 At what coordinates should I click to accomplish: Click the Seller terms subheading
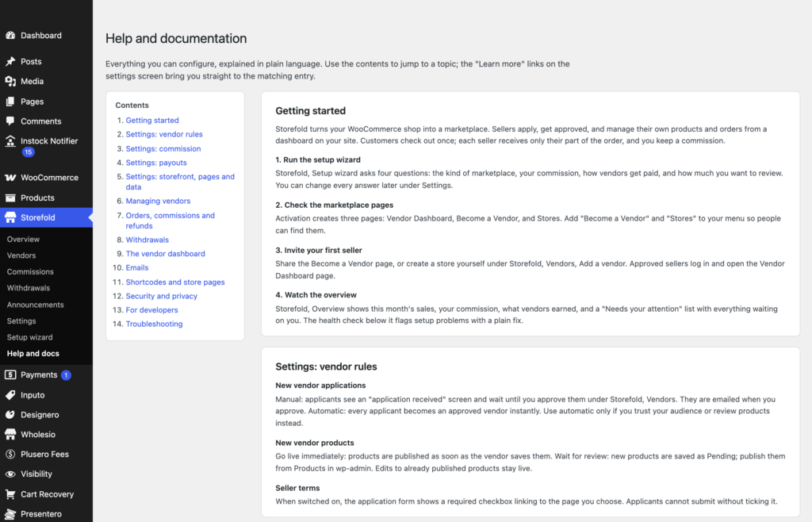(298, 488)
